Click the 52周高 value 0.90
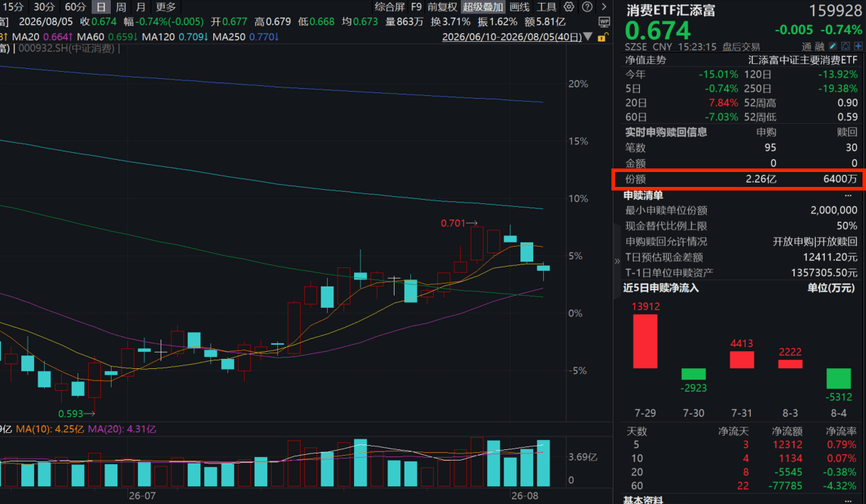This screenshot has width=866, height=504. 848,103
